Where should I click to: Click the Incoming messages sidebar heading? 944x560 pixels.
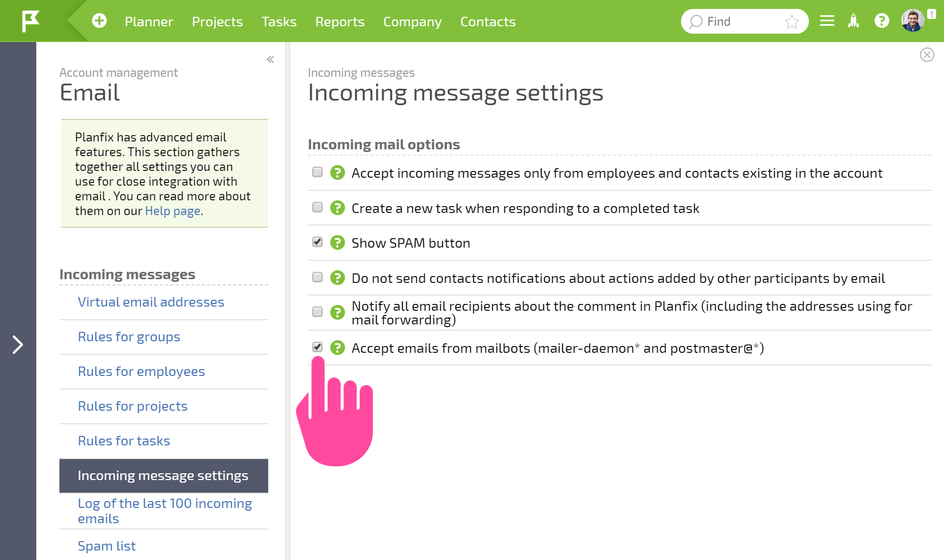[127, 274]
